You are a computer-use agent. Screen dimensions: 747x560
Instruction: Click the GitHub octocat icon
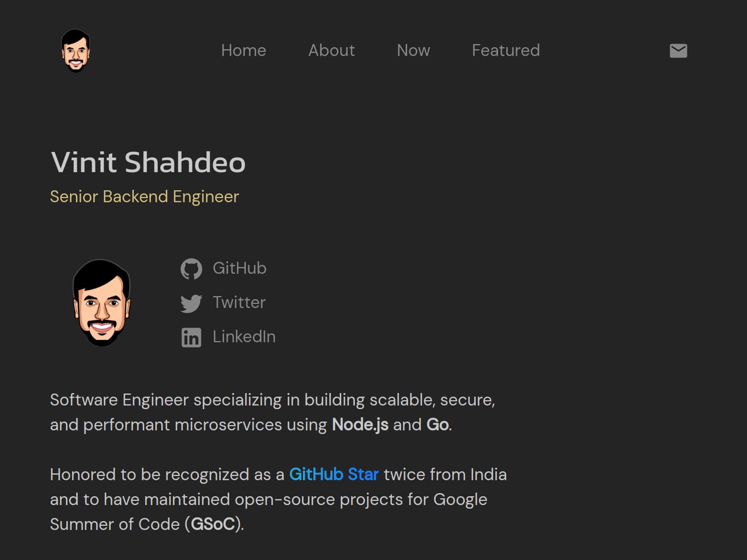point(191,269)
